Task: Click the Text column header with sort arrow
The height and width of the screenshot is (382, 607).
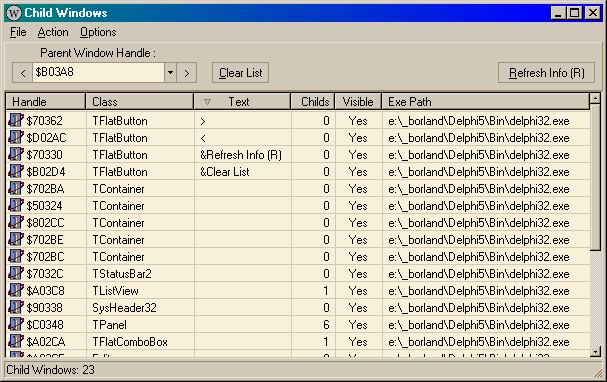Action: click(x=242, y=102)
